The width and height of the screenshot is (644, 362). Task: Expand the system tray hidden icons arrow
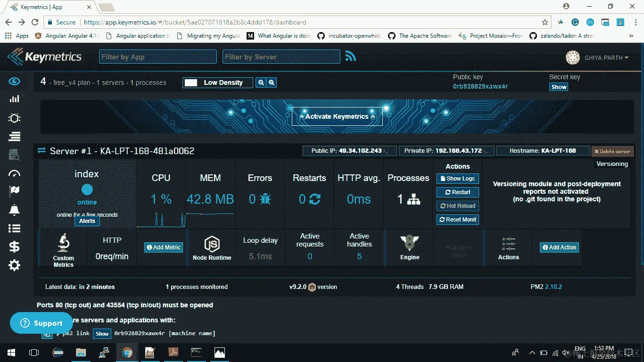coord(532,353)
